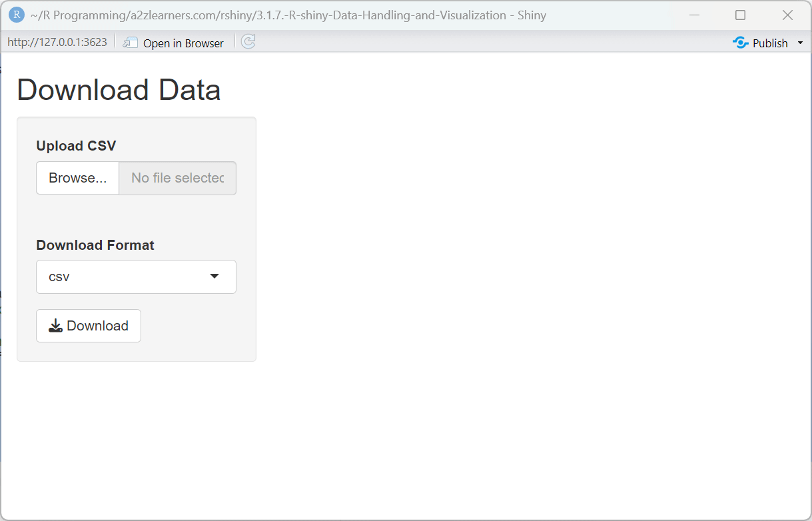The height and width of the screenshot is (521, 812).
Task: Click the 127.0.0.1:3623 address
Action: tap(57, 42)
